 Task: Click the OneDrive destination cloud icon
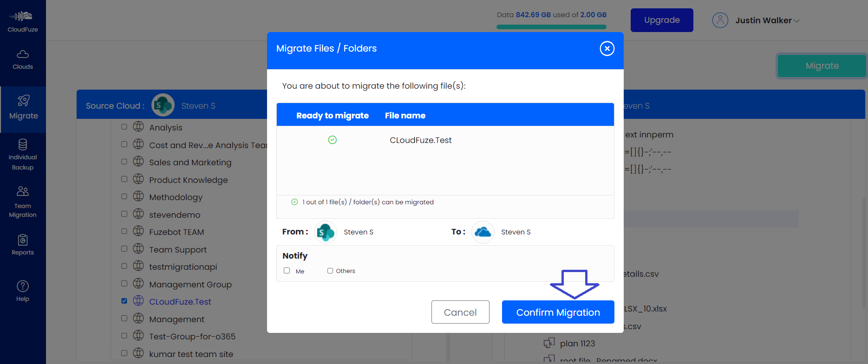click(x=483, y=232)
